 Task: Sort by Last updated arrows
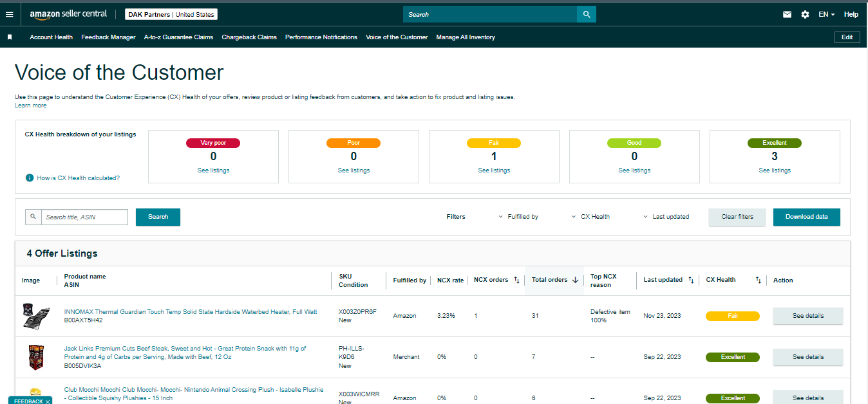pyautogui.click(x=691, y=280)
